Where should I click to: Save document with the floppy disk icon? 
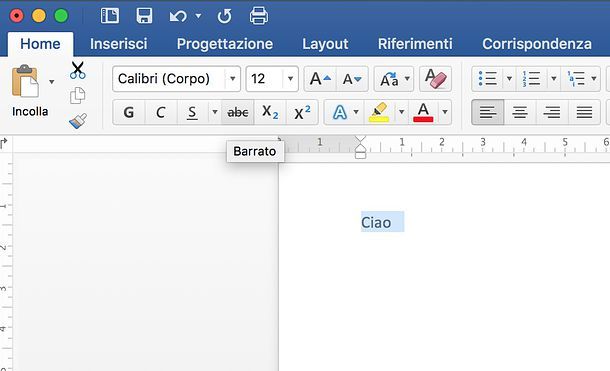pyautogui.click(x=144, y=16)
